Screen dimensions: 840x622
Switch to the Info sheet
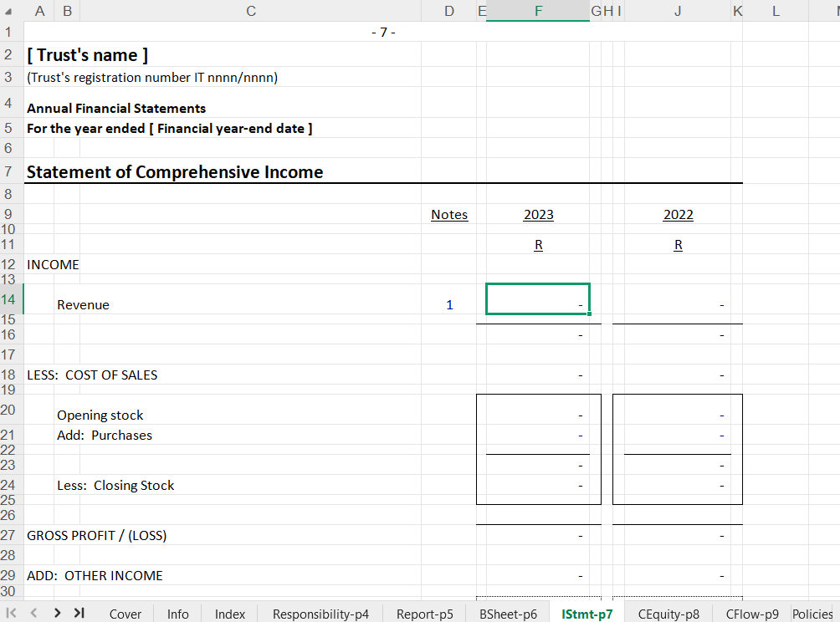coord(178,614)
